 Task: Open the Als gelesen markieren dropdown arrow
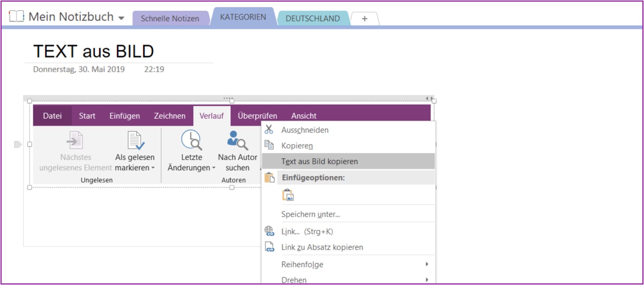(x=153, y=168)
